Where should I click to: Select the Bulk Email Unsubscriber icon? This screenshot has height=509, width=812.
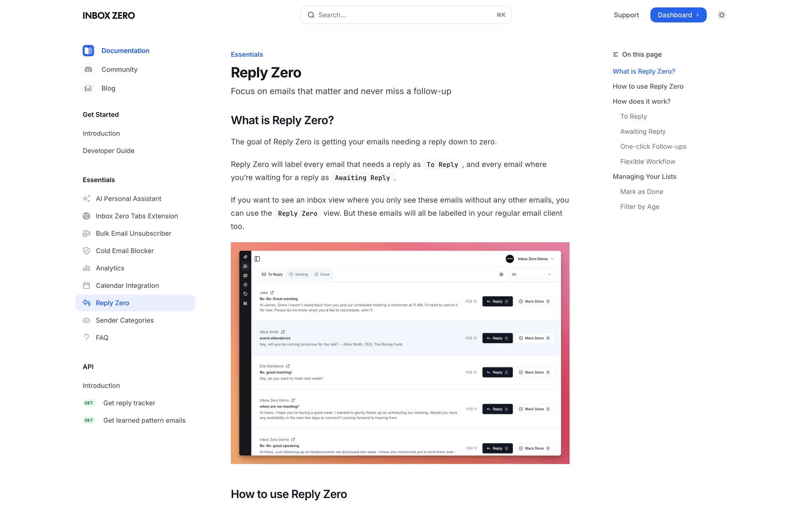tap(87, 233)
